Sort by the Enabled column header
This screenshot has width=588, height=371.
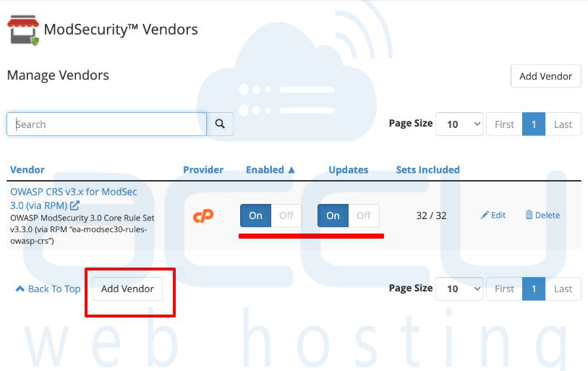point(270,169)
